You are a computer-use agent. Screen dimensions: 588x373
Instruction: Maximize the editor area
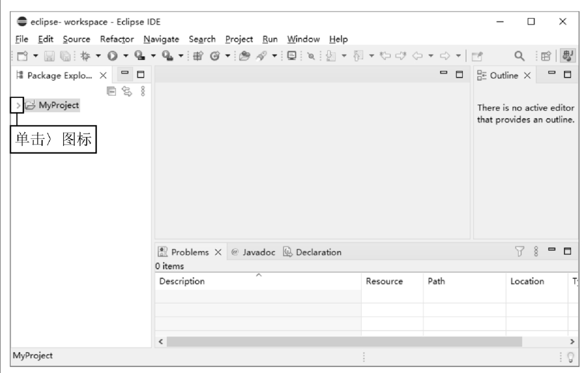pyautogui.click(x=460, y=74)
